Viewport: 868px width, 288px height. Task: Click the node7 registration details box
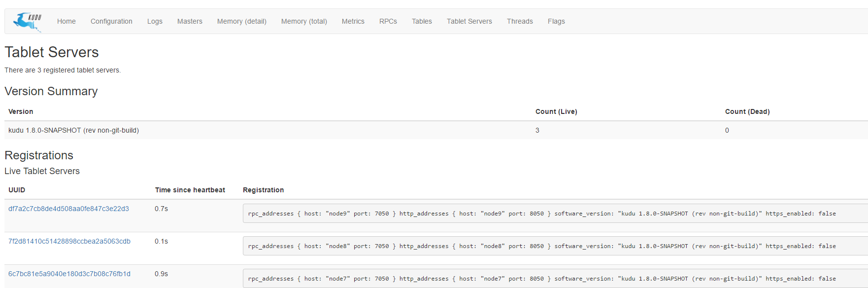click(555, 279)
